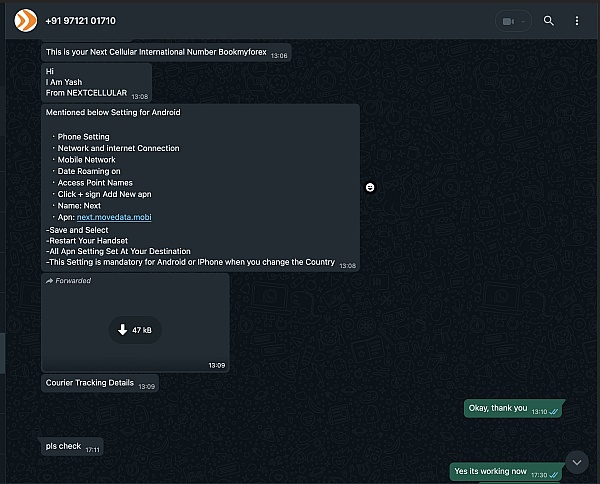Image resolution: width=600 pixels, height=484 pixels.
Task: Open the three-dot chat menu
Action: (577, 21)
